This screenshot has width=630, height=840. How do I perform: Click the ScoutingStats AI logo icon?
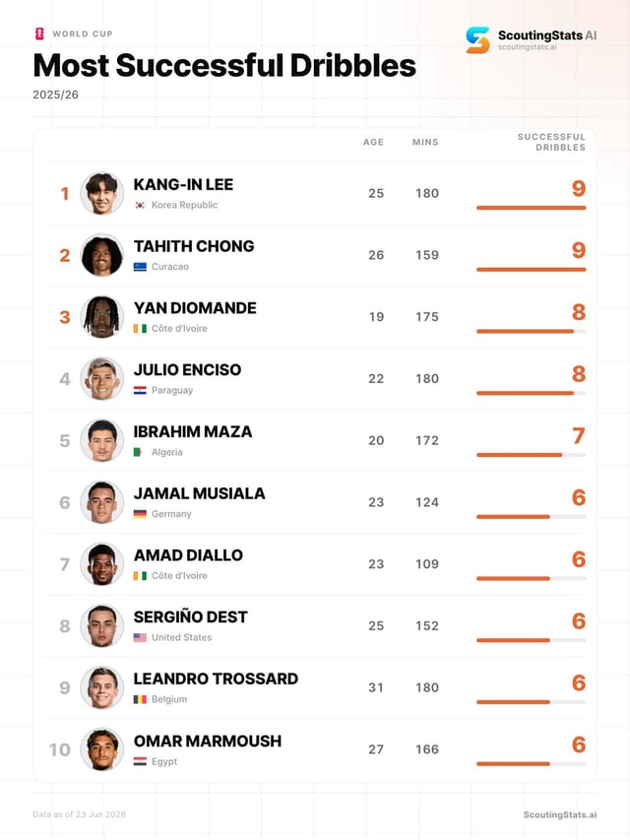pyautogui.click(x=477, y=40)
